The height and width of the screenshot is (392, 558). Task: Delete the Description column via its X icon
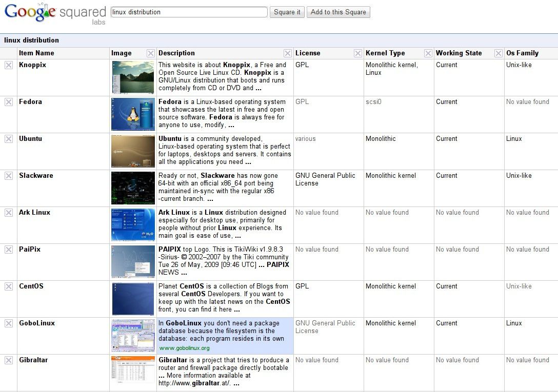click(288, 53)
